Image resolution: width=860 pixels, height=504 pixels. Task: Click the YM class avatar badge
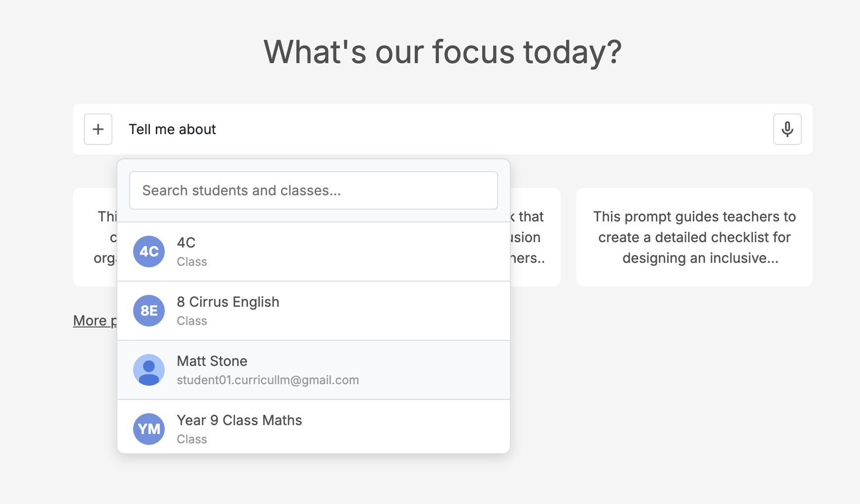coord(149,429)
